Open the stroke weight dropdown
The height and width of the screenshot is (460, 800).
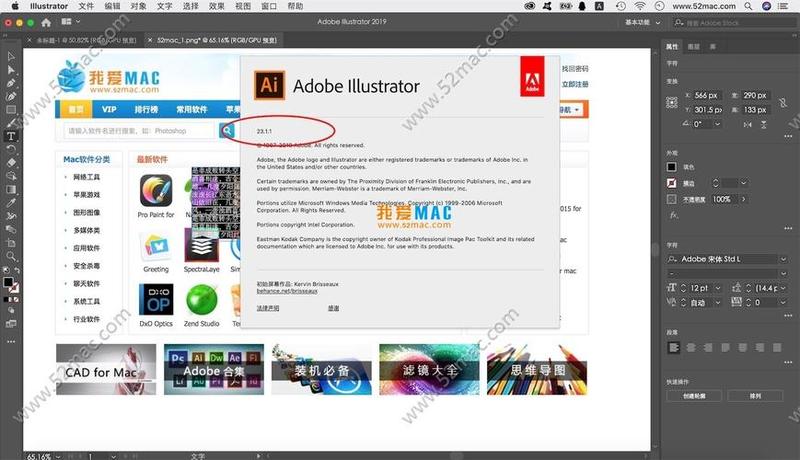tap(744, 183)
